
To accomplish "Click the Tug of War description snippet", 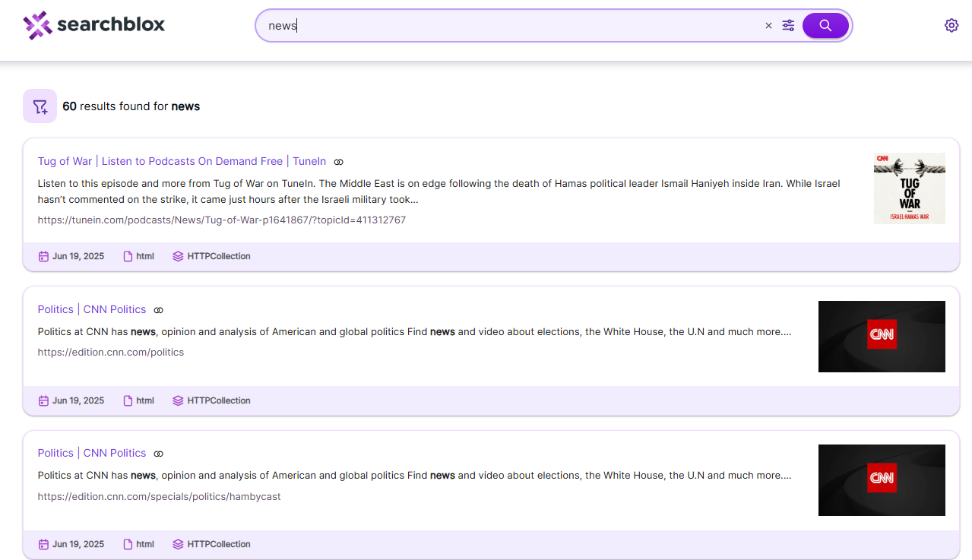I will pos(439,191).
